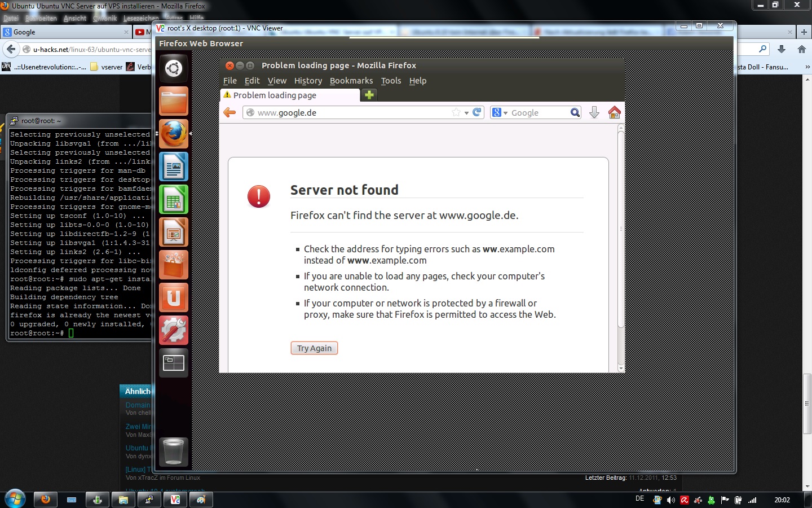Bookmark this page with the star icon
The width and height of the screenshot is (812, 508).
click(x=456, y=112)
